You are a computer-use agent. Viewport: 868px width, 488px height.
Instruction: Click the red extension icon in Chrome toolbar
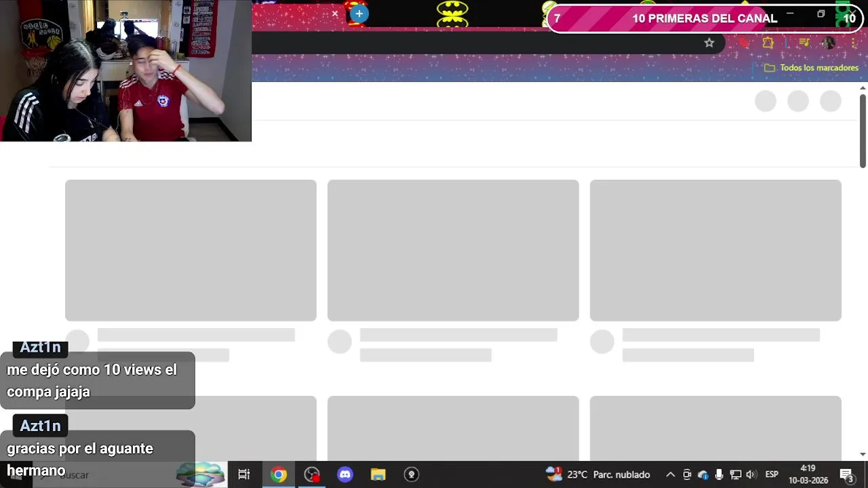pos(745,43)
